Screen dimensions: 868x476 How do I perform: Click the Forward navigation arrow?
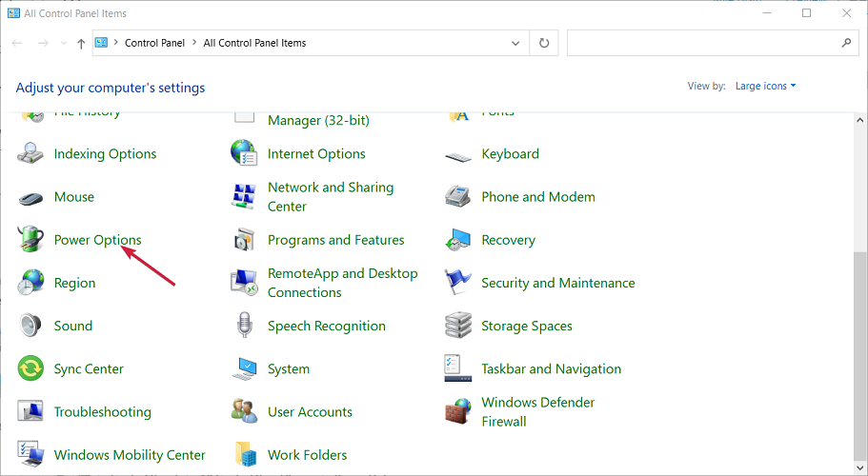coord(43,43)
